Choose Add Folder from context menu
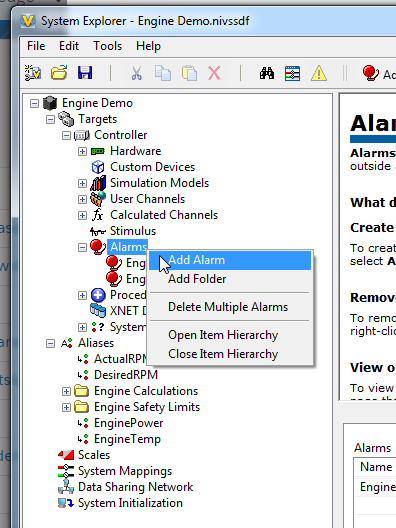Screen dimensions: 396x528 (230, 279)
